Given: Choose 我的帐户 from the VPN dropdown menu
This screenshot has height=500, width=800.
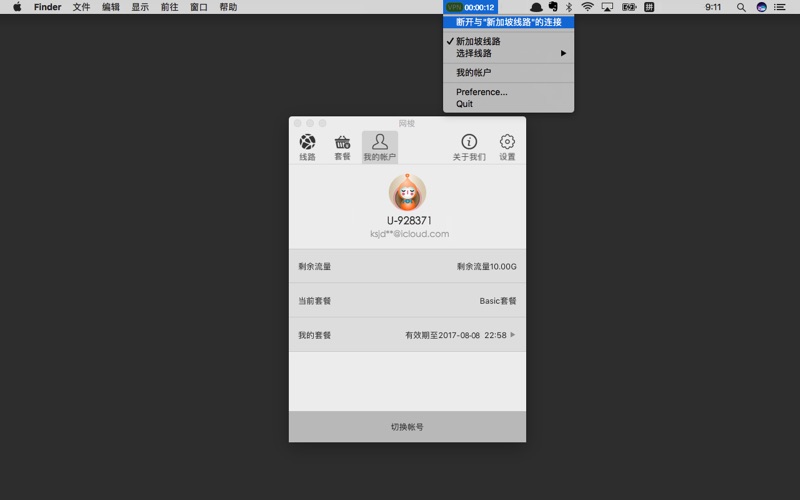Looking at the screenshot, I should (474, 73).
